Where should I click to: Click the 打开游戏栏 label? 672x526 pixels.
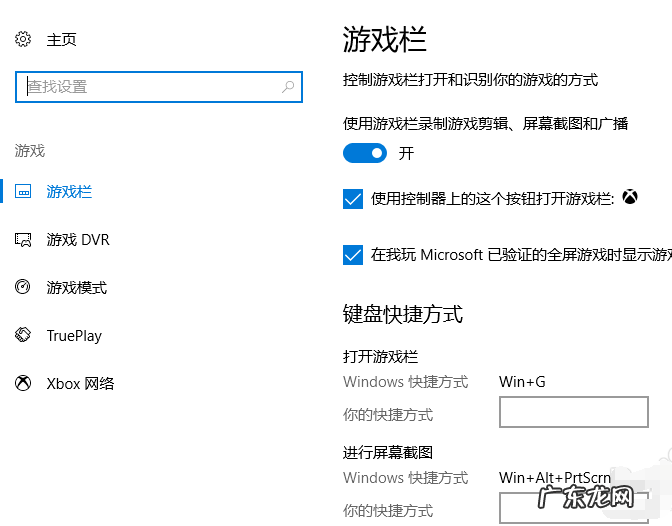coord(380,356)
